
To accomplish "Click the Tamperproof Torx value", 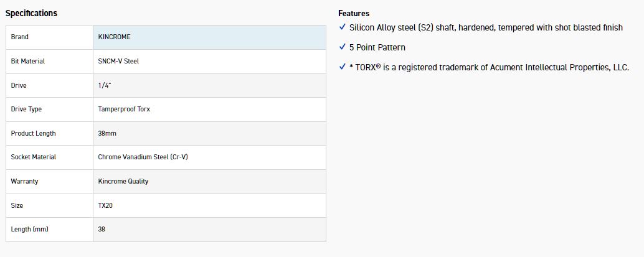I will point(124,110).
